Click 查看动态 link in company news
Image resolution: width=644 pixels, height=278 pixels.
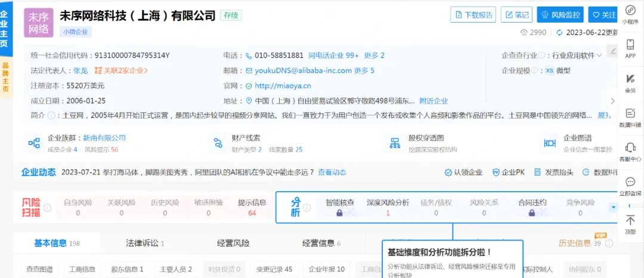[332, 172]
